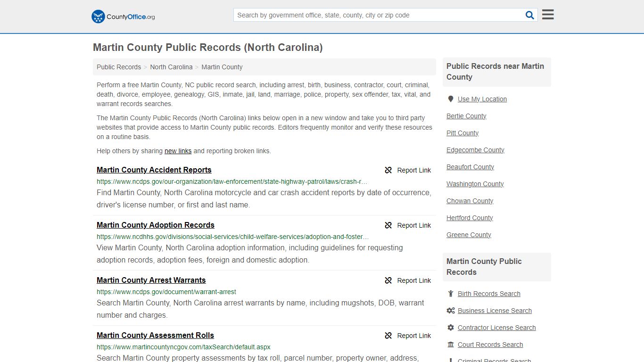Go to Martin County breadcrumb
This screenshot has height=362, width=644.
tap(222, 67)
